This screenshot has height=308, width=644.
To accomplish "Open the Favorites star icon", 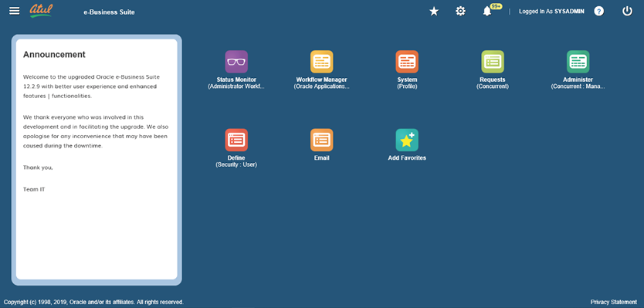I will click(434, 12).
